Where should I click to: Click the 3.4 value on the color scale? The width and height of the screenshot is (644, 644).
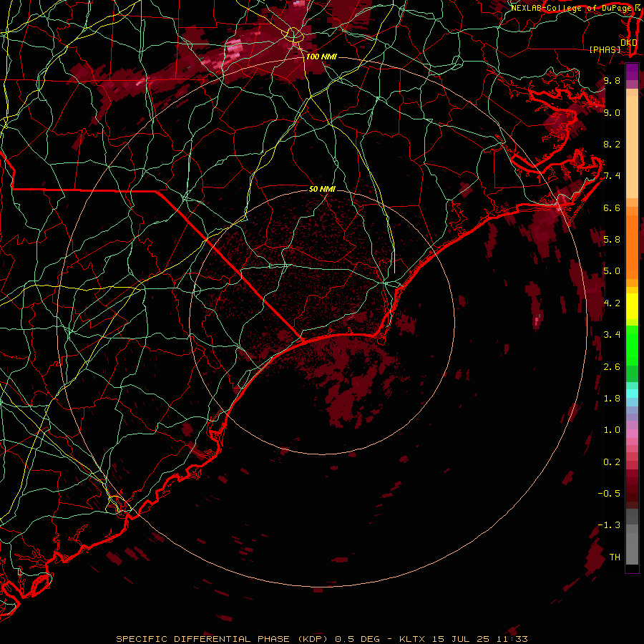click(612, 335)
